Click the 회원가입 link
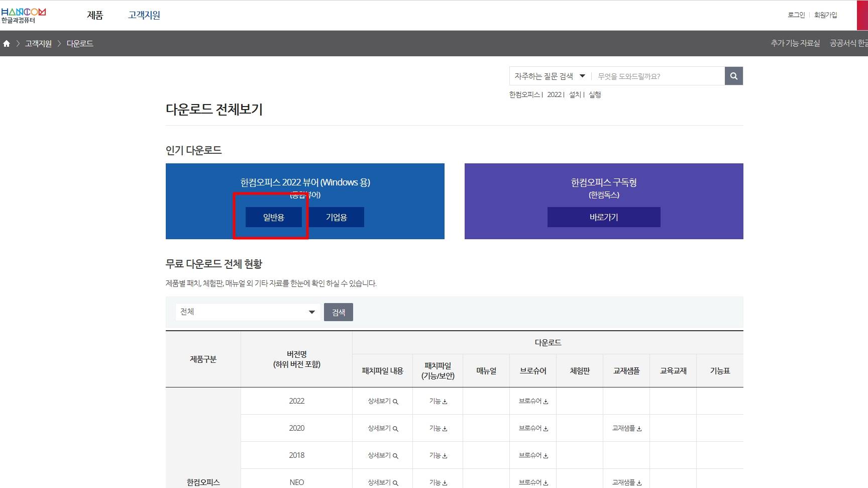The image size is (868, 488). click(x=825, y=15)
